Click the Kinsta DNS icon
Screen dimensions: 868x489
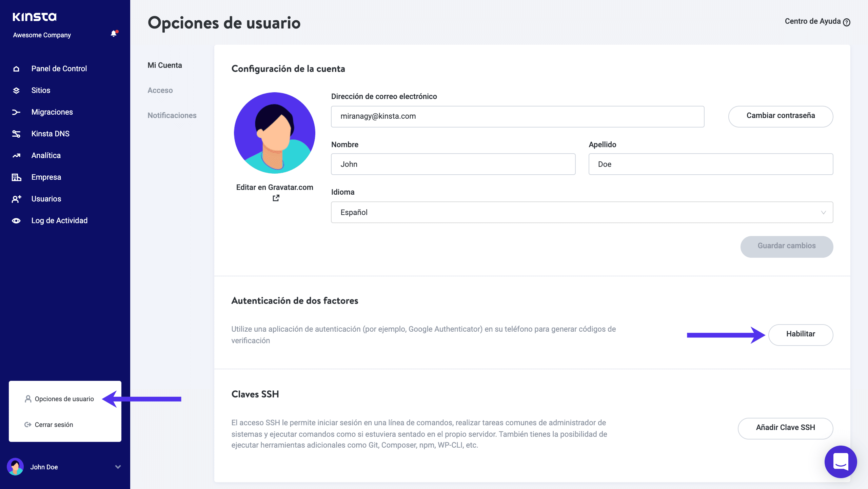tap(16, 134)
